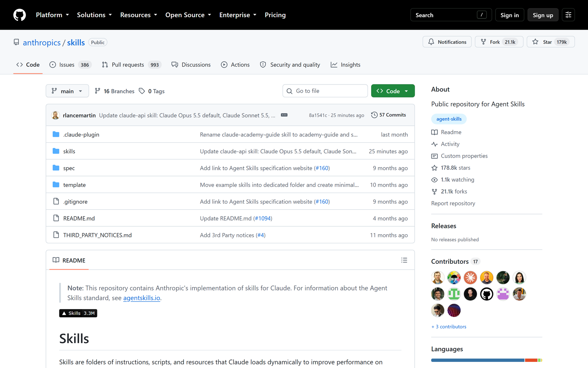This screenshot has width=588, height=368.
Task: Open the 57 Commits history
Action: click(388, 115)
